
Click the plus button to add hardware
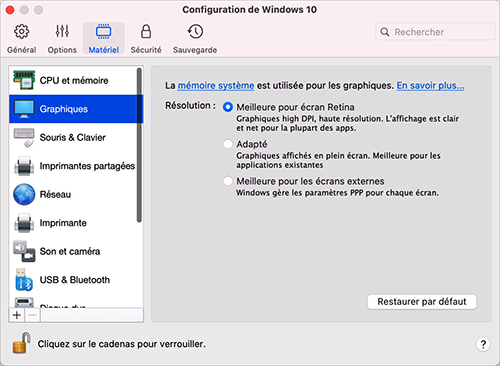[17, 315]
